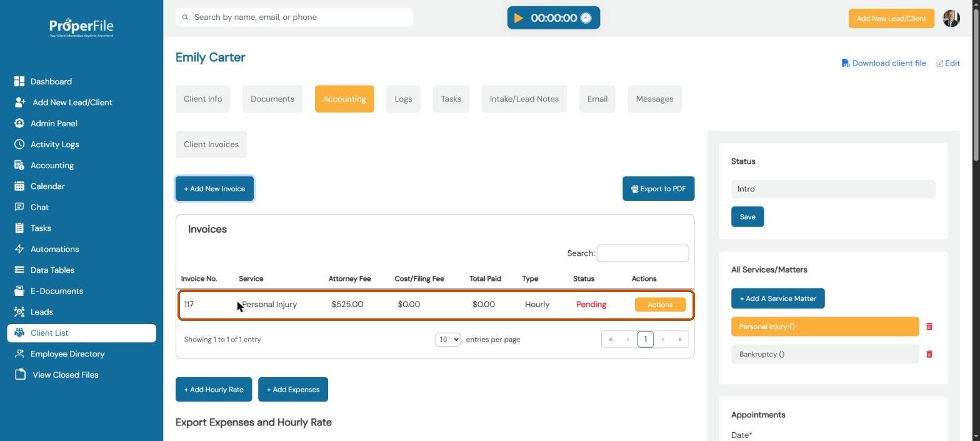Click the ProperFile logo
980x441 pixels.
[x=81, y=27]
